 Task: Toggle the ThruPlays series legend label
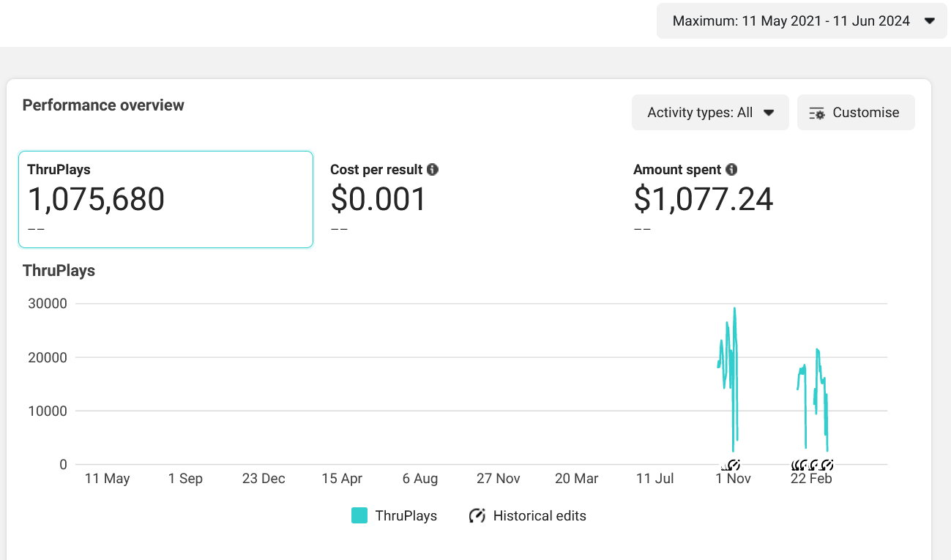coord(406,515)
